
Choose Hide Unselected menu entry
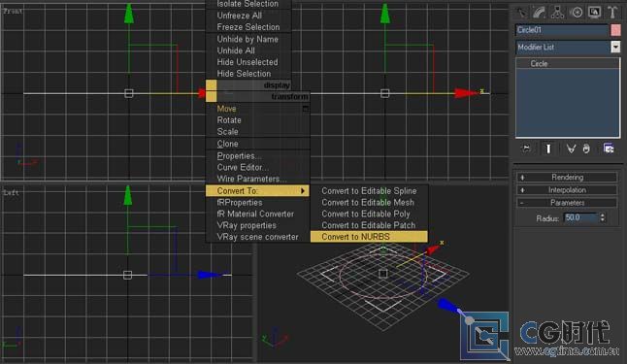click(247, 62)
